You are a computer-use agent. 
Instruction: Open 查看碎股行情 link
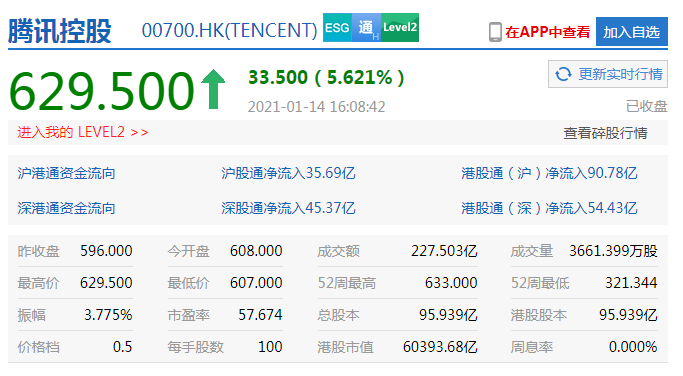(x=605, y=133)
